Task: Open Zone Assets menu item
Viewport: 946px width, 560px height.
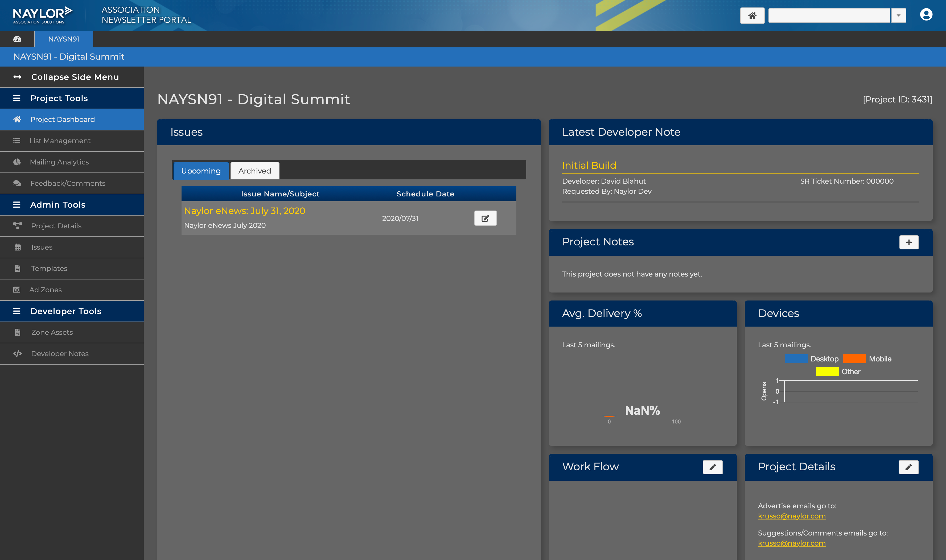Action: [x=72, y=332]
